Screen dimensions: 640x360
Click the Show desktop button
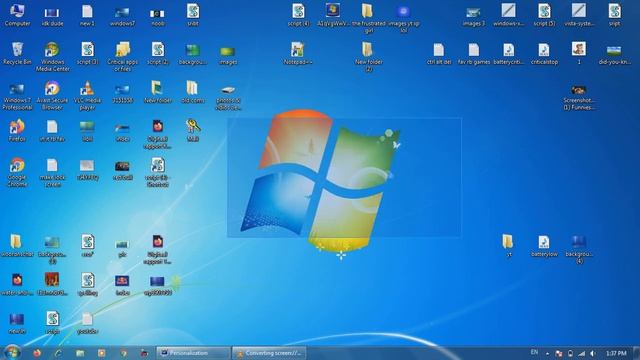[x=637, y=353]
